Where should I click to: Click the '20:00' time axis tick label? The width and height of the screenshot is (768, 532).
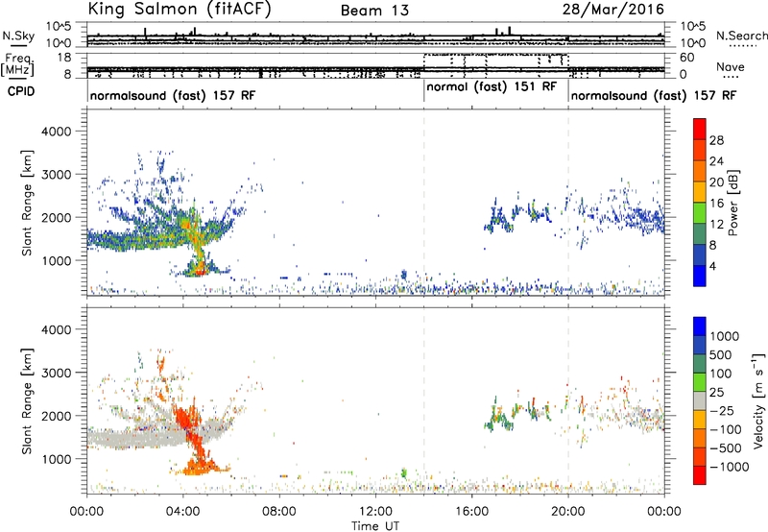[x=567, y=512]
